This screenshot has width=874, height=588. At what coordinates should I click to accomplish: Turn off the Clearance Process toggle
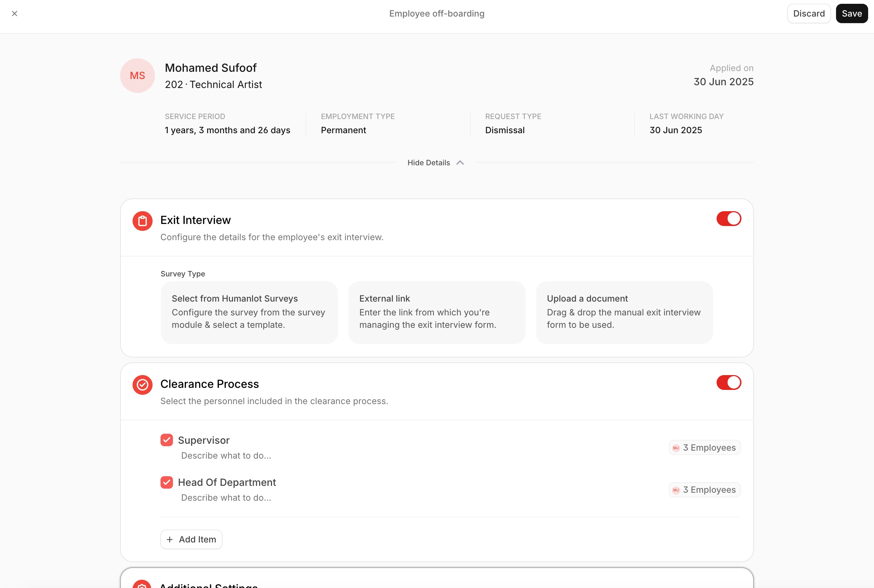728,382
